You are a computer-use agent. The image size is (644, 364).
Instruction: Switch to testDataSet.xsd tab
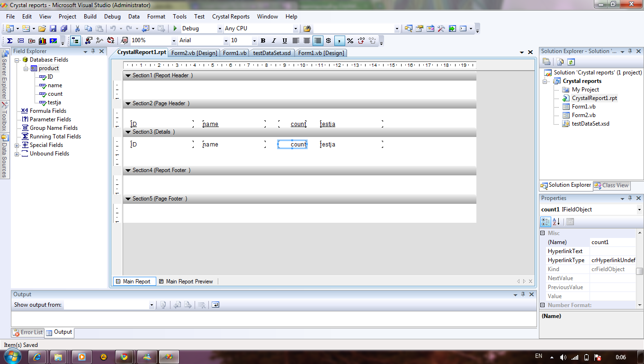272,53
